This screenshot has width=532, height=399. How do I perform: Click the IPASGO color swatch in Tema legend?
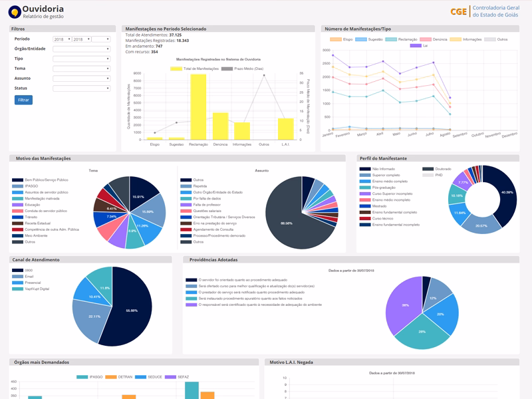coord(17,186)
